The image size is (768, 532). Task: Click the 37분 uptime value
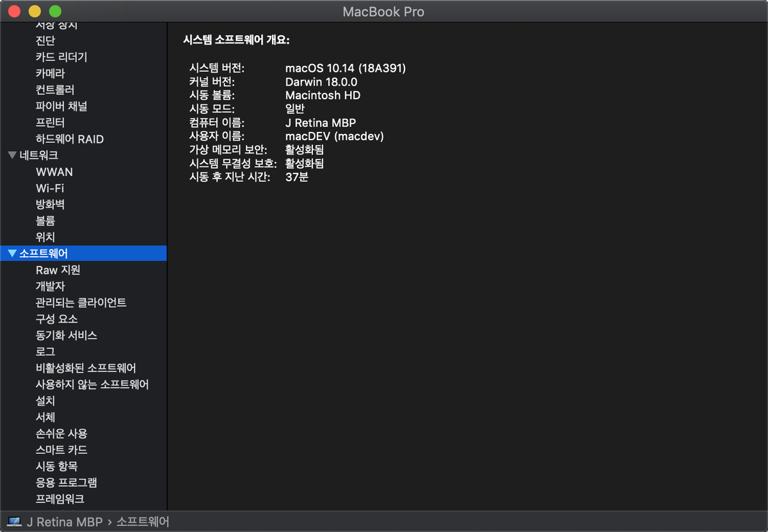coord(297,177)
